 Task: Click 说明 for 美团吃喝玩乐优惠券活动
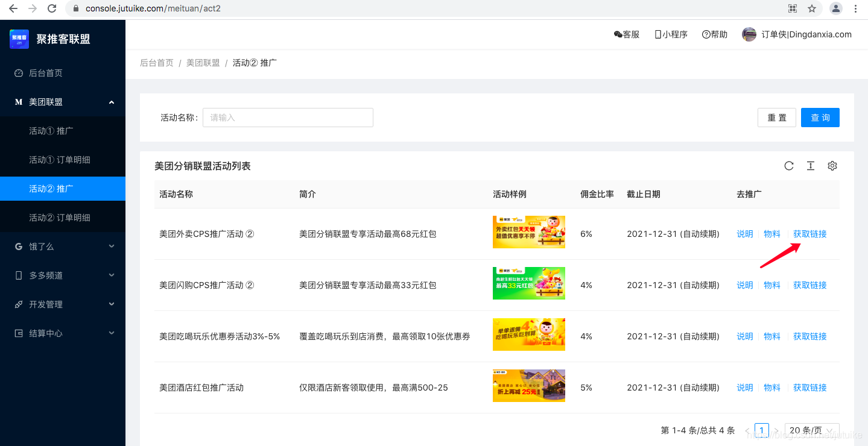click(745, 336)
